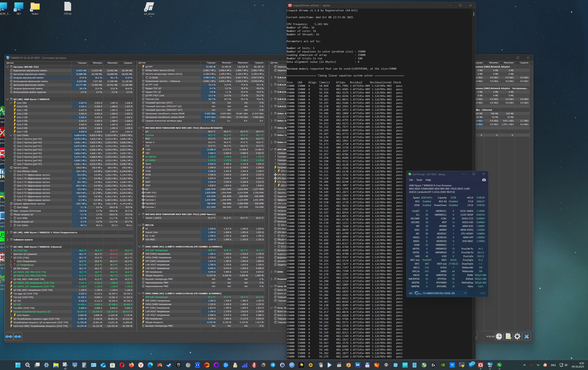The width and height of the screenshot is (588, 370).
Task: Click the shrink columns arrows button
Action: pyautogui.click(x=18, y=337)
